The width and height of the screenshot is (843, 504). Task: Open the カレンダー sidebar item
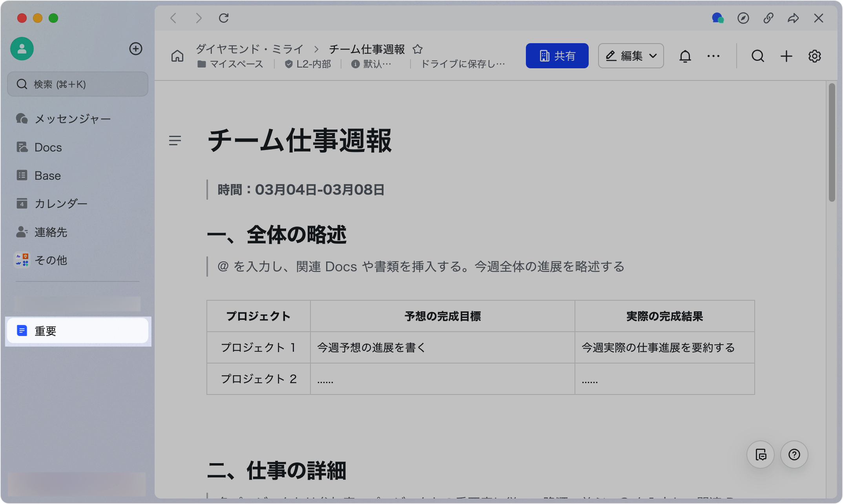tap(61, 203)
